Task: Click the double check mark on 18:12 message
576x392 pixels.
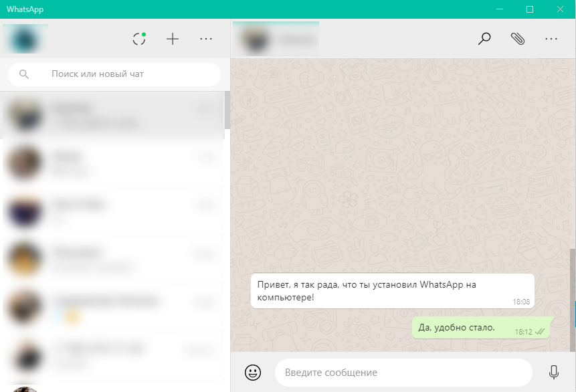Action: coord(540,332)
